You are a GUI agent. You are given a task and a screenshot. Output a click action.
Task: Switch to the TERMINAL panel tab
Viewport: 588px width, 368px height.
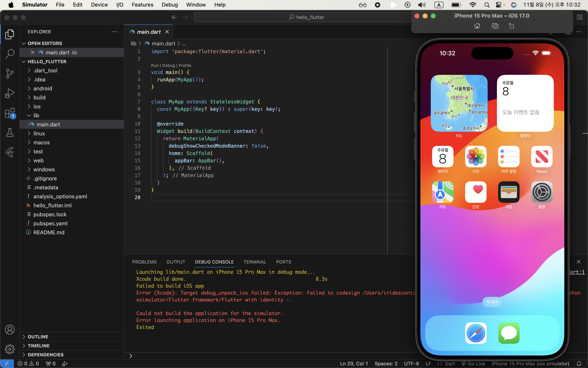pyautogui.click(x=255, y=262)
